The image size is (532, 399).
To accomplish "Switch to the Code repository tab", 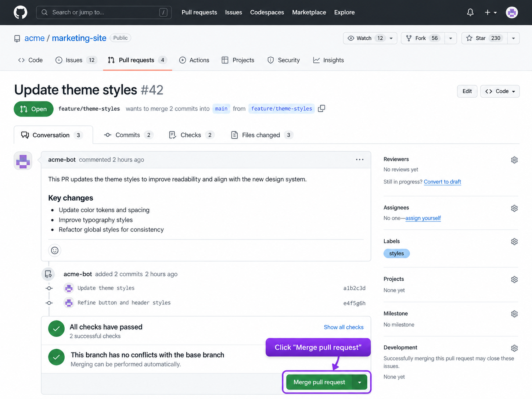I will pyautogui.click(x=30, y=60).
